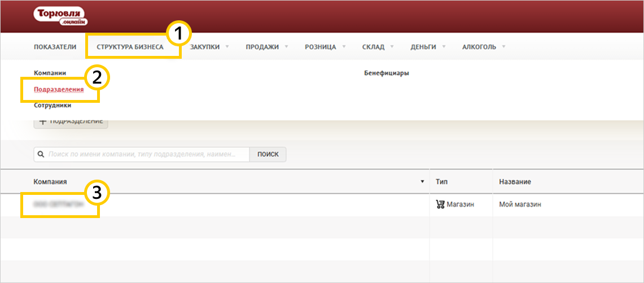Expand the ПРОДАЖИ dropdown arrow
The image size is (644, 283).
point(286,46)
